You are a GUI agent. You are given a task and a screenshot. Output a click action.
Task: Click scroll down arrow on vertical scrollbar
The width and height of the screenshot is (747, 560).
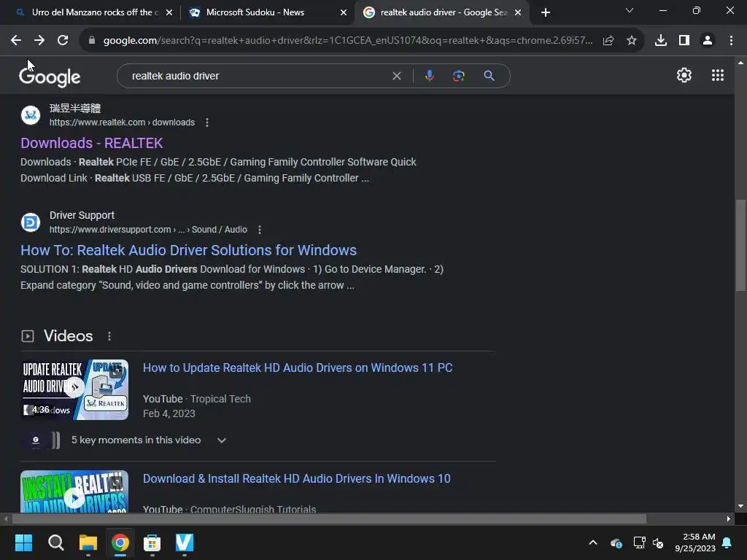coord(740,506)
